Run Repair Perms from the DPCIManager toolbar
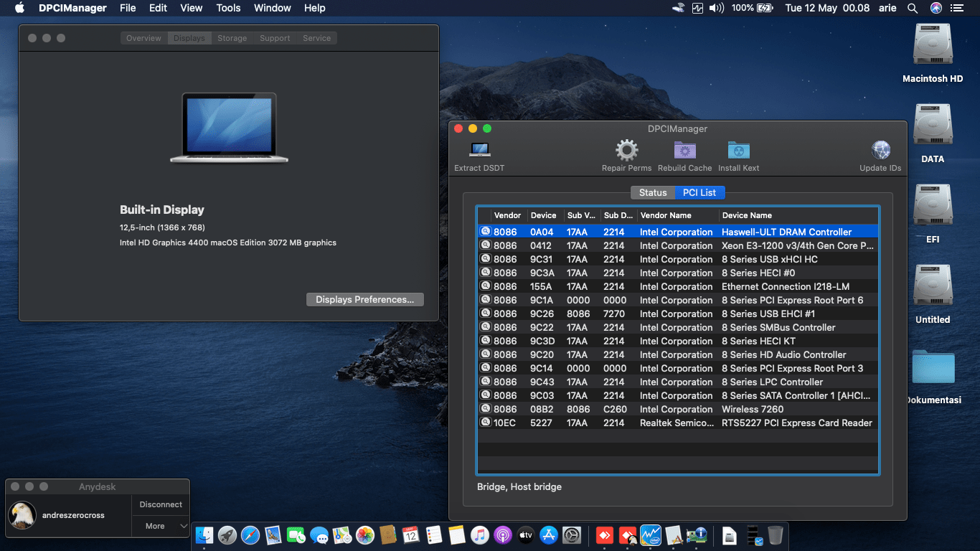 tap(627, 150)
